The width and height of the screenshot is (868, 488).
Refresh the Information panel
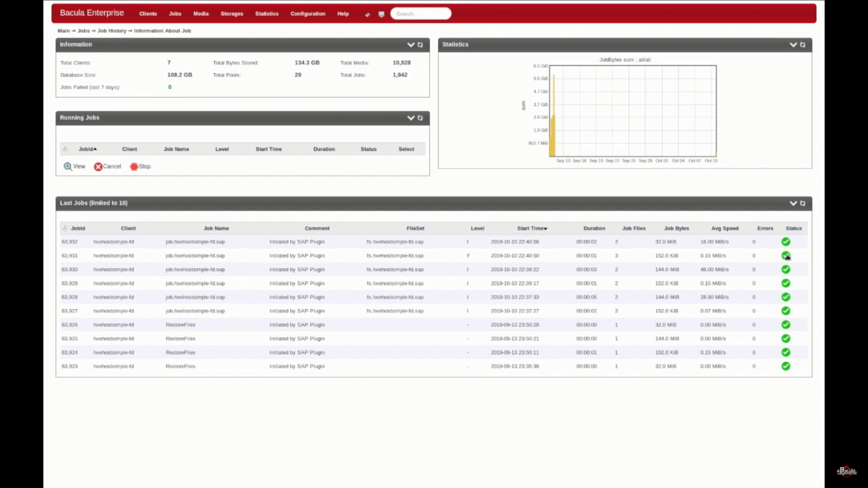tap(420, 45)
